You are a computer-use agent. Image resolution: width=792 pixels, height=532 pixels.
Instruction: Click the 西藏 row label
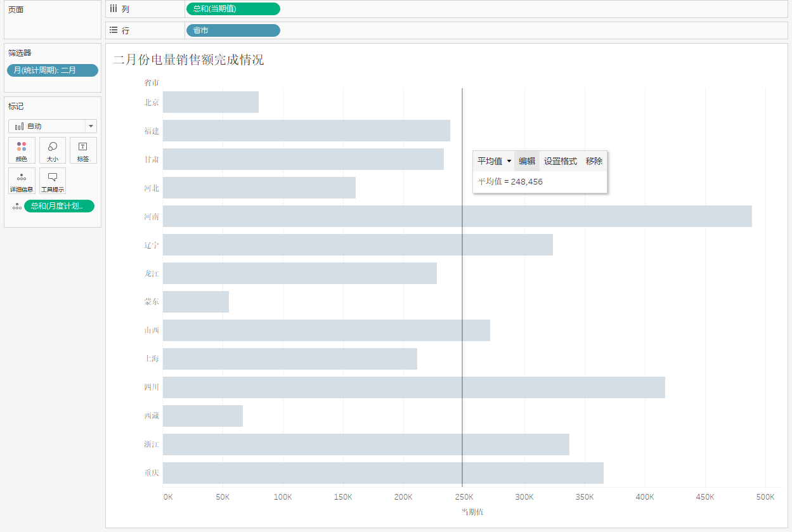(152, 416)
